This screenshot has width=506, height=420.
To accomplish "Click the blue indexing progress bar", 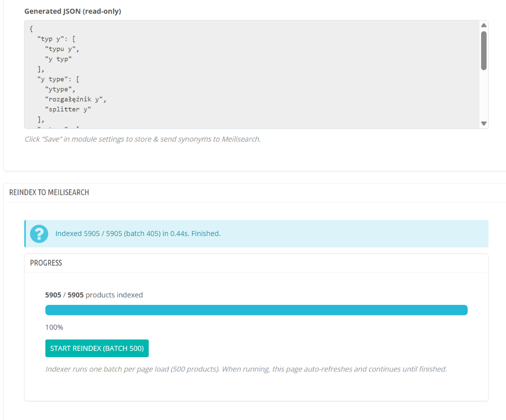I will tap(256, 310).
